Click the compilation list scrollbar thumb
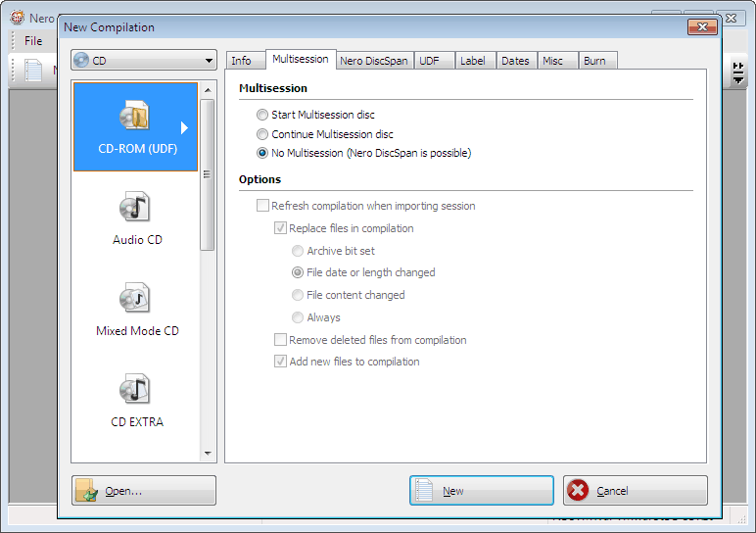 (208, 174)
